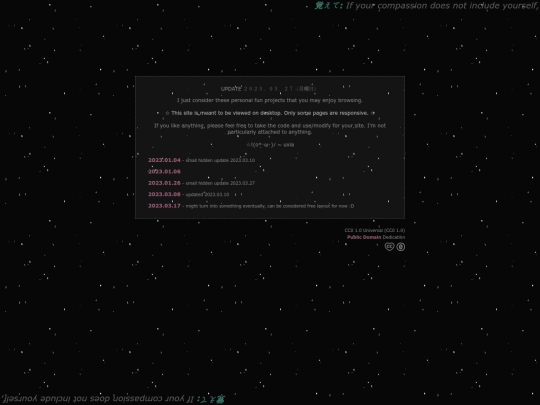Click 'might turn into something eventually' note

[x=270, y=206]
